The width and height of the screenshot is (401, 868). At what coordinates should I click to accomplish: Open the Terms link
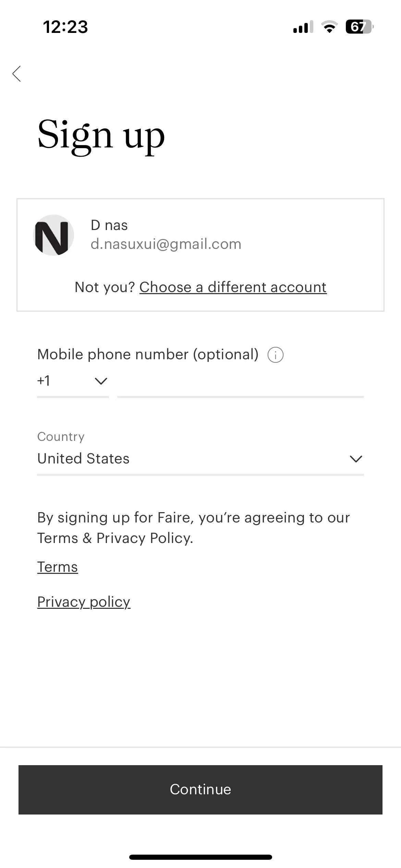point(58,567)
